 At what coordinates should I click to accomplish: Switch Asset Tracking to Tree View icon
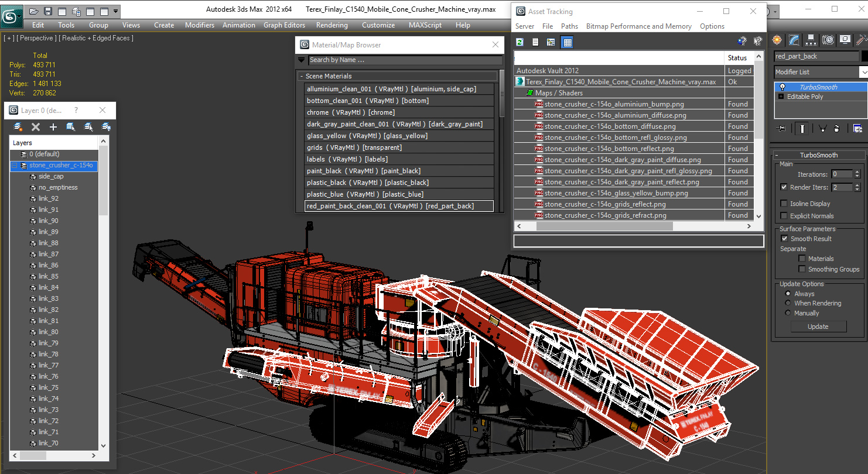(551, 42)
